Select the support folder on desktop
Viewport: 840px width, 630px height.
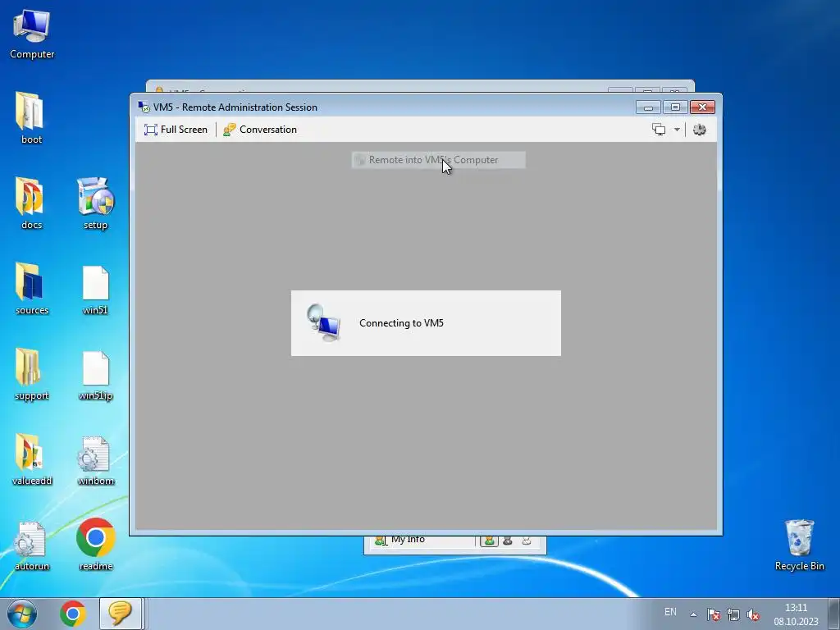click(x=32, y=374)
